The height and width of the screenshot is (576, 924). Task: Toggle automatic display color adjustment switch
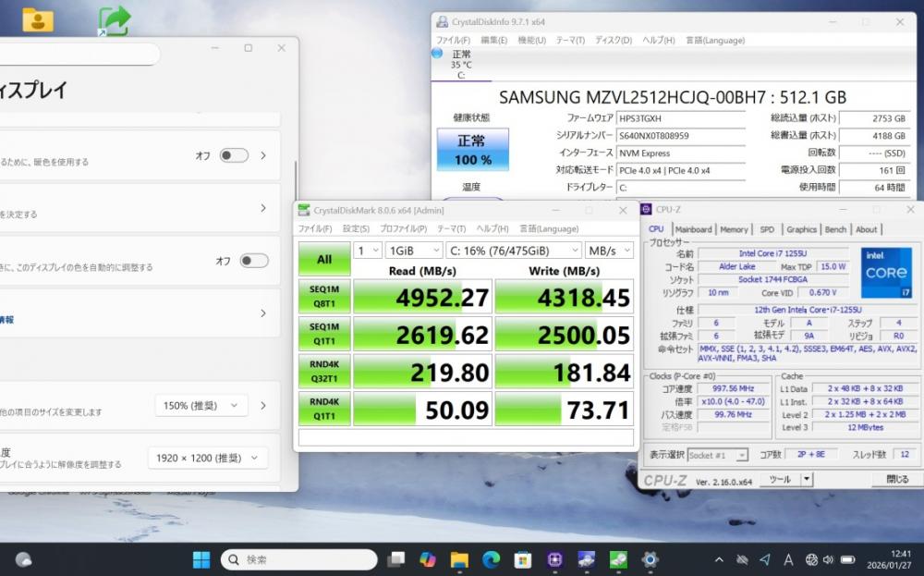[x=253, y=261]
